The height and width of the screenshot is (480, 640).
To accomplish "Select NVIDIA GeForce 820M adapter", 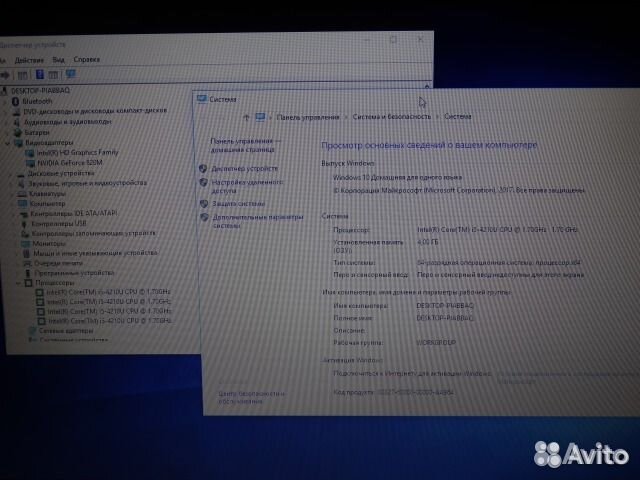I will [x=70, y=163].
